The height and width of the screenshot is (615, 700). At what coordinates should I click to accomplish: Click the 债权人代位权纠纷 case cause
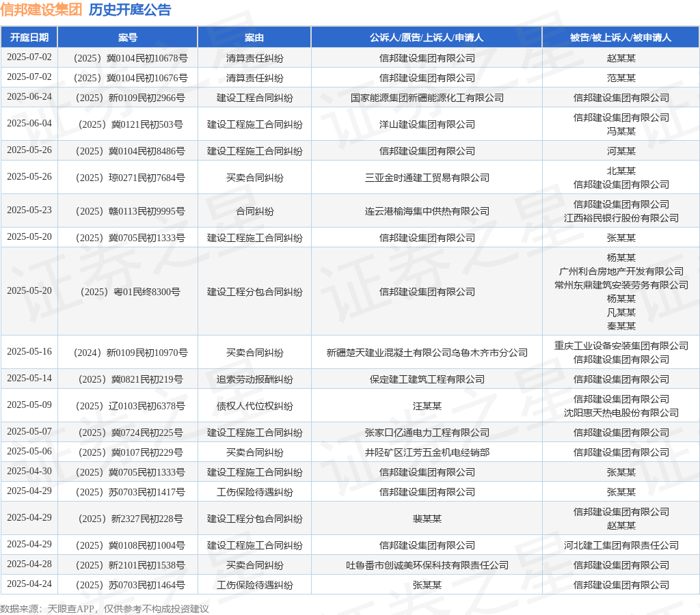[254, 406]
